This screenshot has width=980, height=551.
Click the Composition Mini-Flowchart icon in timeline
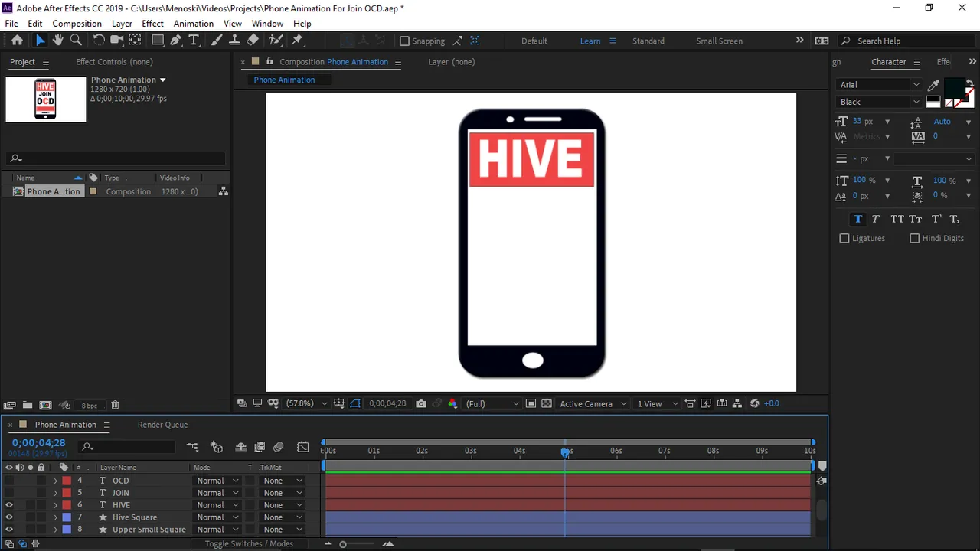click(192, 447)
